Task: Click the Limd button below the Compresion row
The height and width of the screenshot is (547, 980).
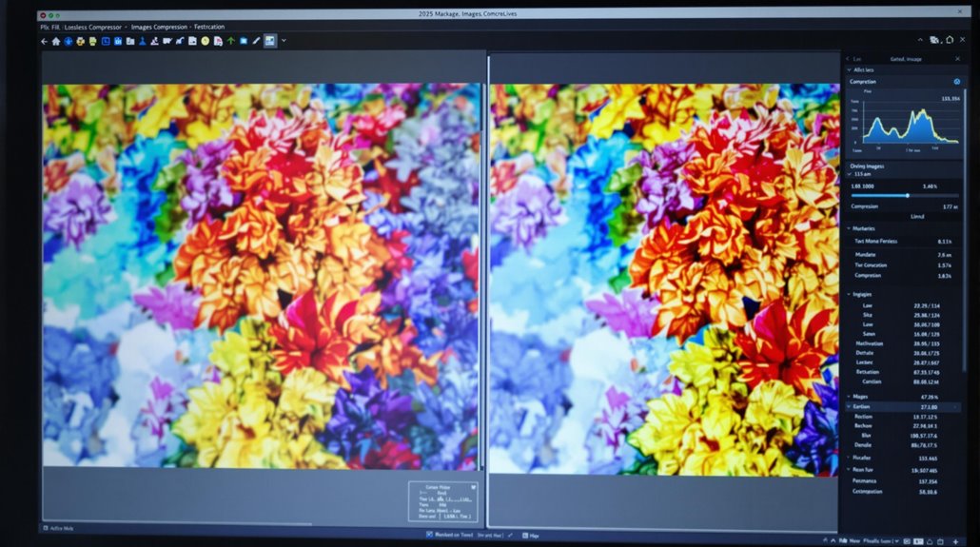Action: click(x=917, y=216)
